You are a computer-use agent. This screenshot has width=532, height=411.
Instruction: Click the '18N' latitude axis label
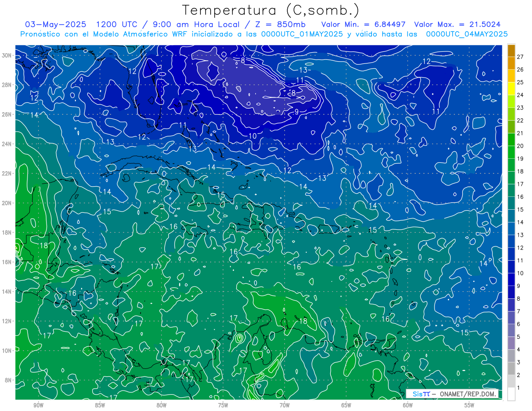[7, 232]
